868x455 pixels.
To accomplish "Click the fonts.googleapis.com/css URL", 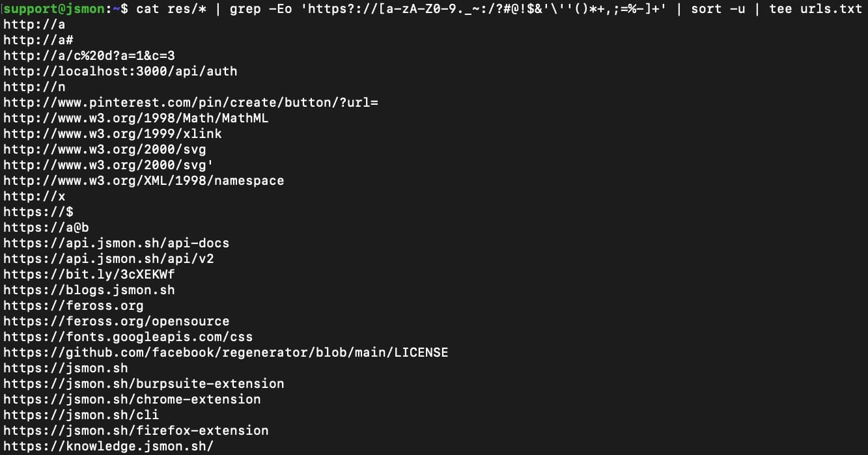I will click(128, 337).
